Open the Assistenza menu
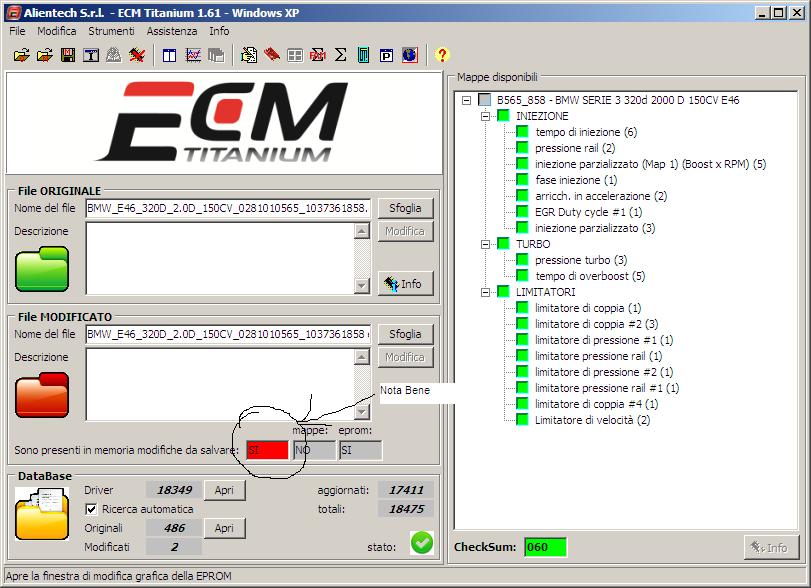 click(172, 31)
